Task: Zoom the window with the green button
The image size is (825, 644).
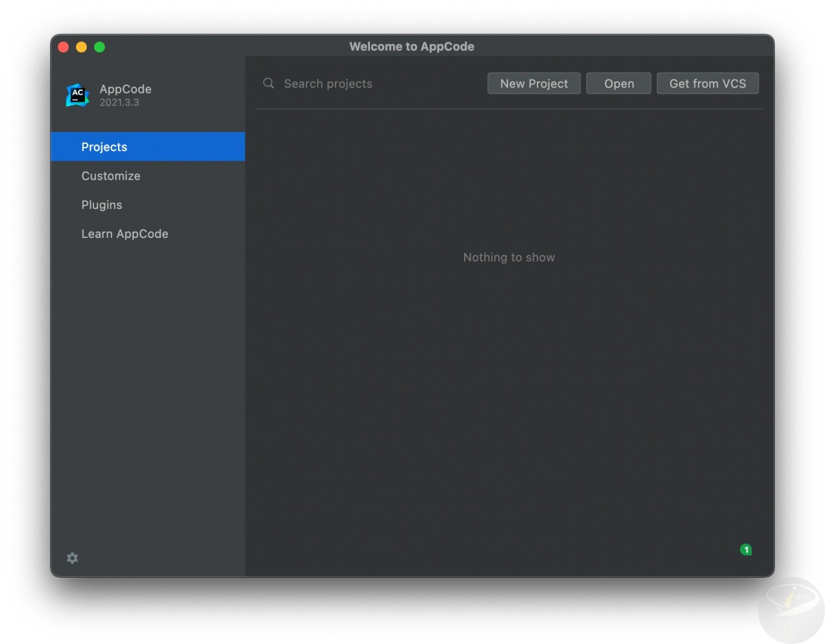Action: point(99,46)
